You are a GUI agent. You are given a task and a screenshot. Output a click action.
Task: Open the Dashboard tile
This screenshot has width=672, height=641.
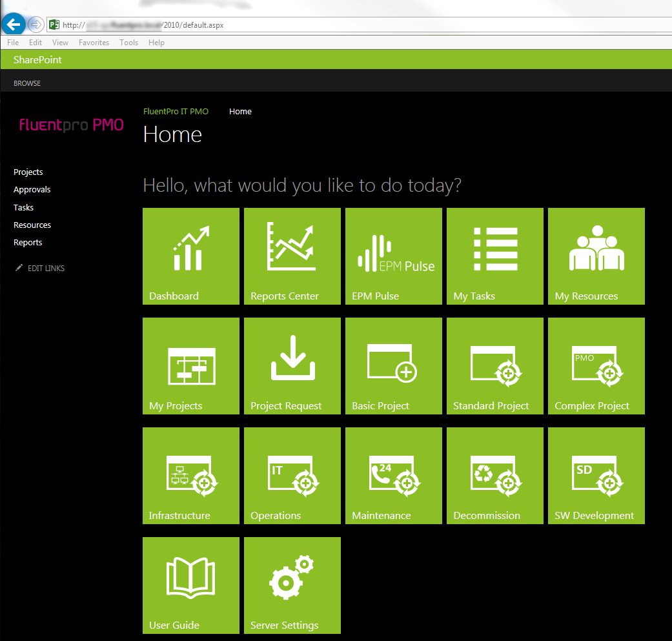(190, 256)
